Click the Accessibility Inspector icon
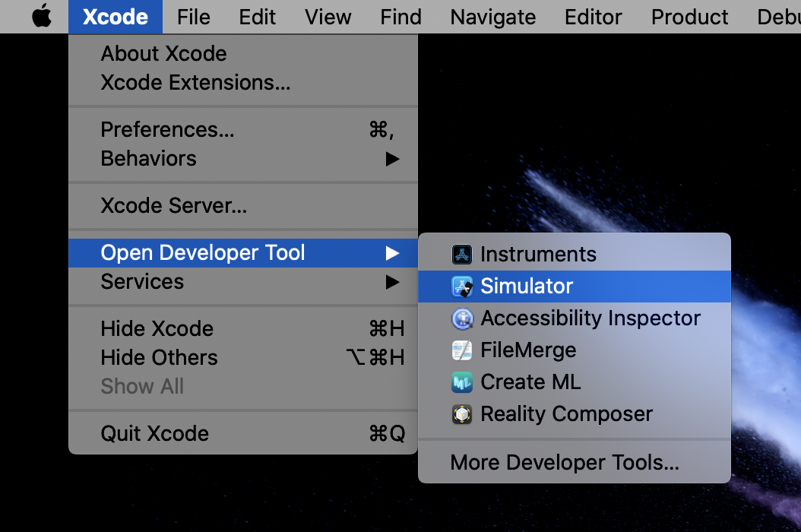This screenshot has width=801, height=532. pos(462,318)
